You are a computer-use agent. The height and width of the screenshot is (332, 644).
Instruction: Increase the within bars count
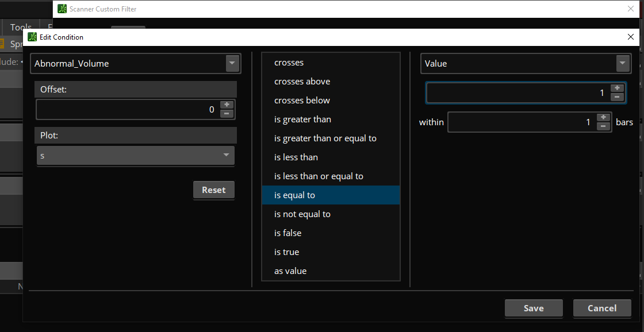point(603,117)
